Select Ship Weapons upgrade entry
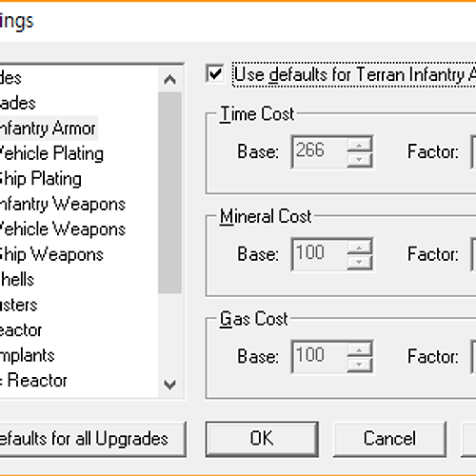This screenshot has height=476, width=476. coord(50,254)
